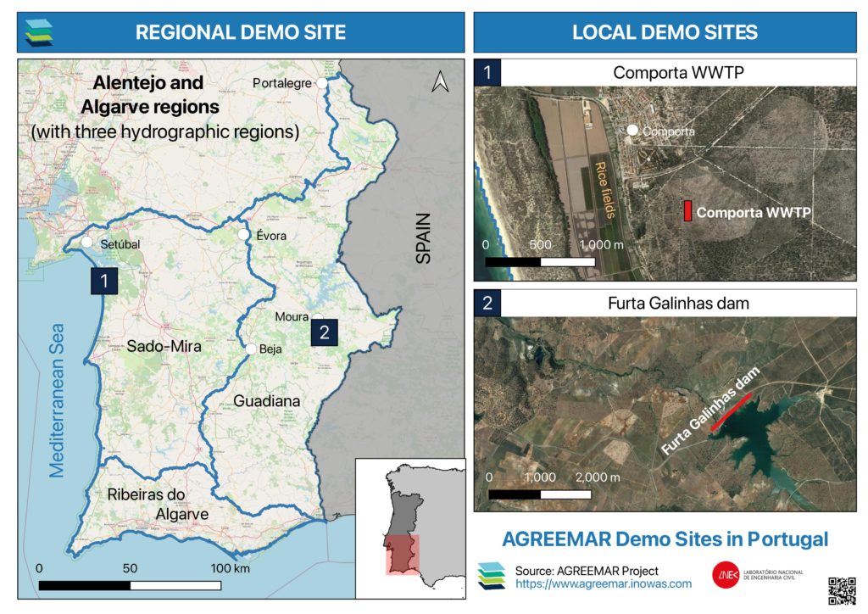
Task: Click the QR code
Action: (842, 591)
